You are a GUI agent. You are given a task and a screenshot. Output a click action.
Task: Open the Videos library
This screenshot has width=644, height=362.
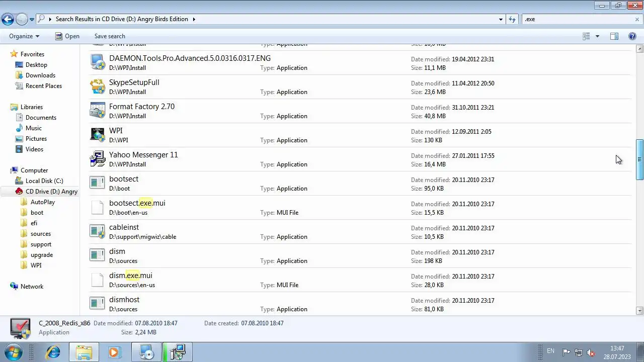(34, 149)
